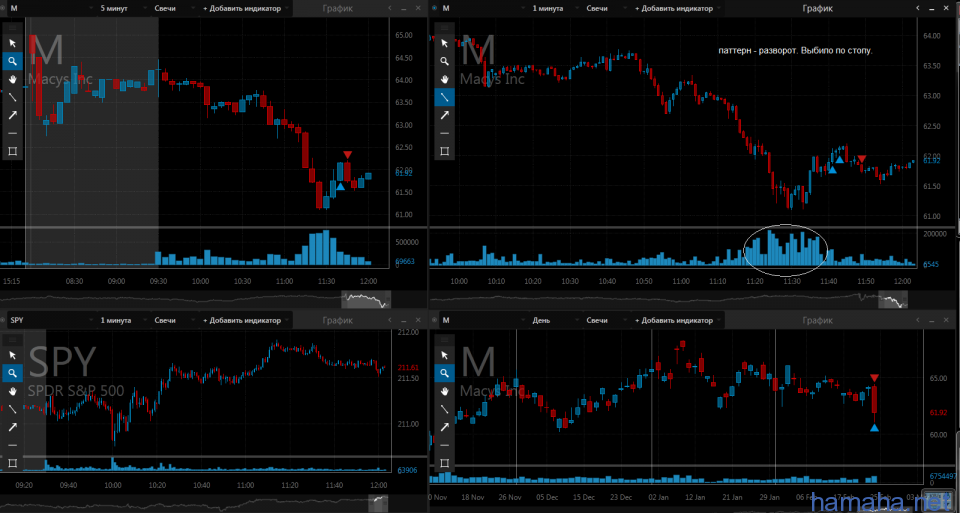Select the hand pan tool in the 5-minute M chart
The width and height of the screenshot is (960, 513).
click(12, 79)
